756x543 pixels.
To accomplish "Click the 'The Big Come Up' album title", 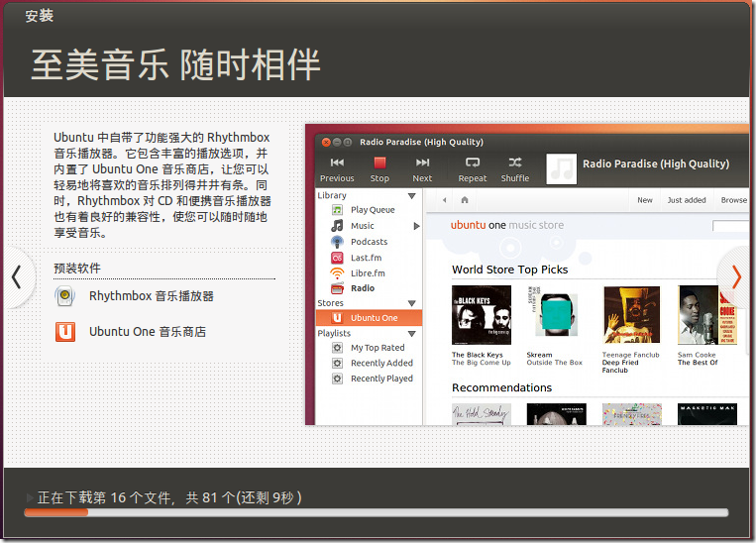I will click(x=482, y=363).
